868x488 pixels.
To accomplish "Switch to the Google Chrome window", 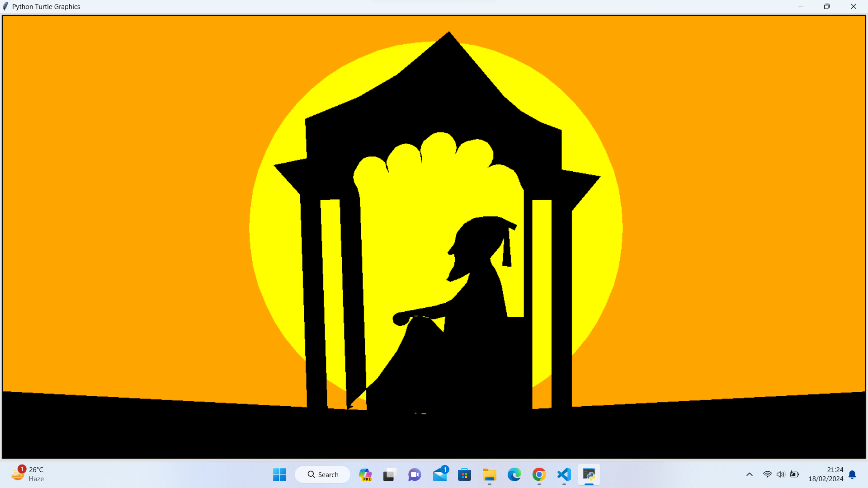I will [x=539, y=474].
